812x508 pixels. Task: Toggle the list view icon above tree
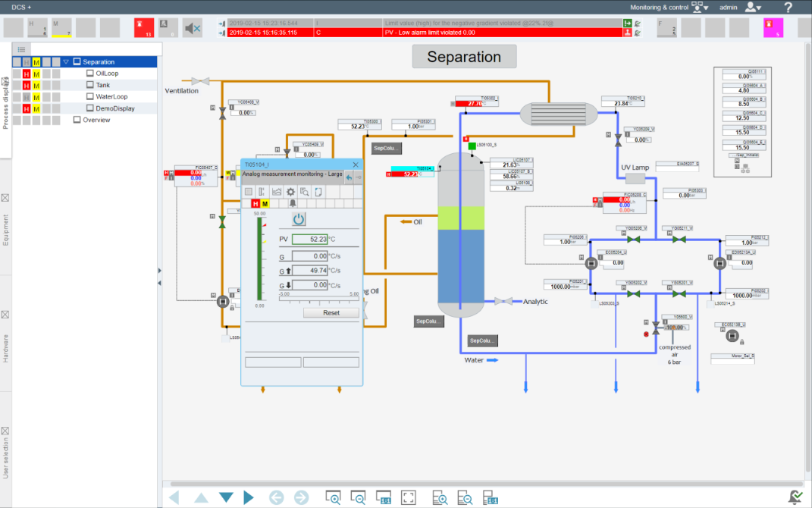22,49
